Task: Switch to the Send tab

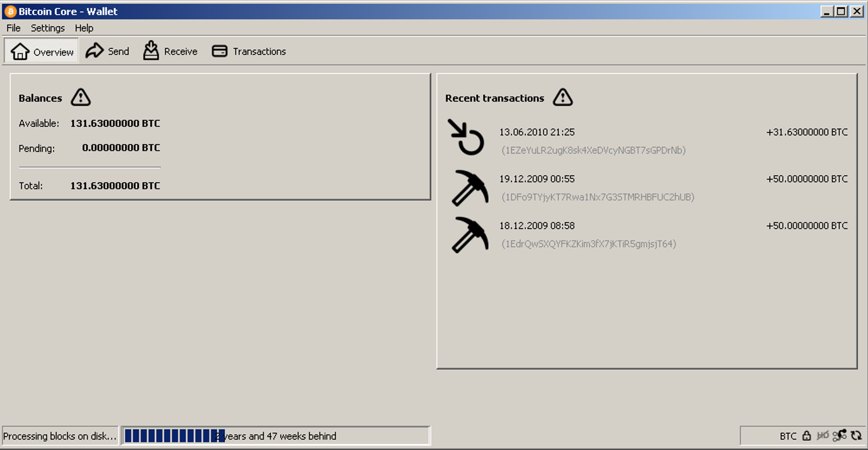Action: (107, 52)
